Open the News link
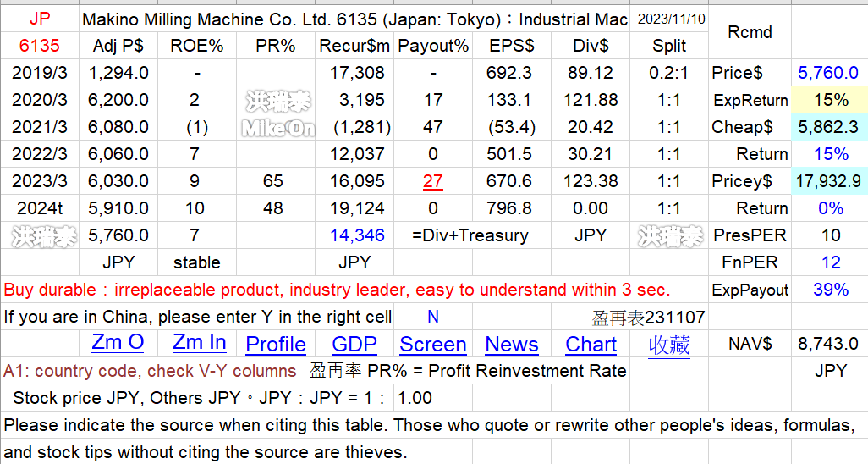This screenshot has width=868, height=464. (512, 345)
